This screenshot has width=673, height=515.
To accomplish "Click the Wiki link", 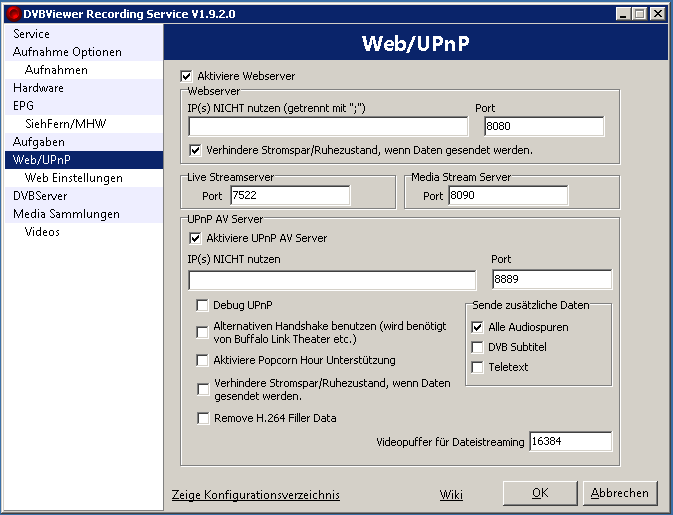I will (x=451, y=495).
